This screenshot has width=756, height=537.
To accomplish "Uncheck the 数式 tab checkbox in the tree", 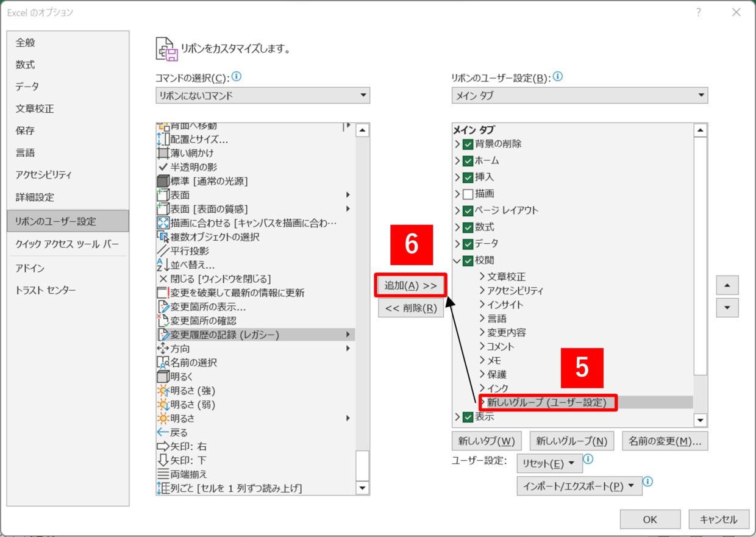I will (468, 227).
